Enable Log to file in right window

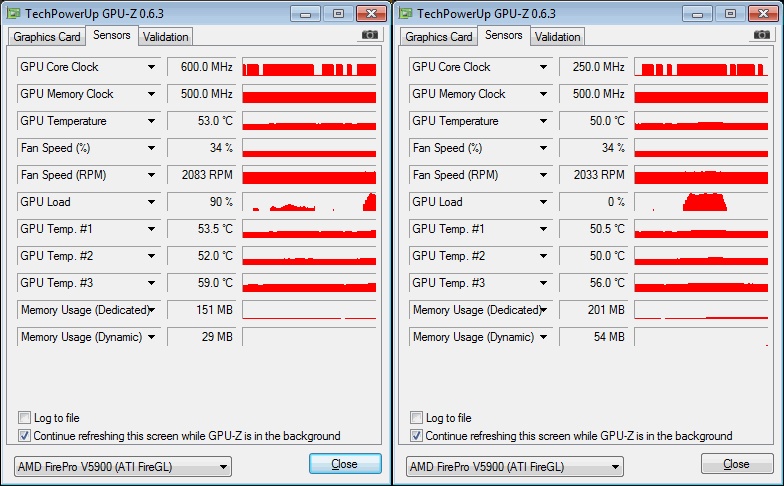(x=416, y=418)
